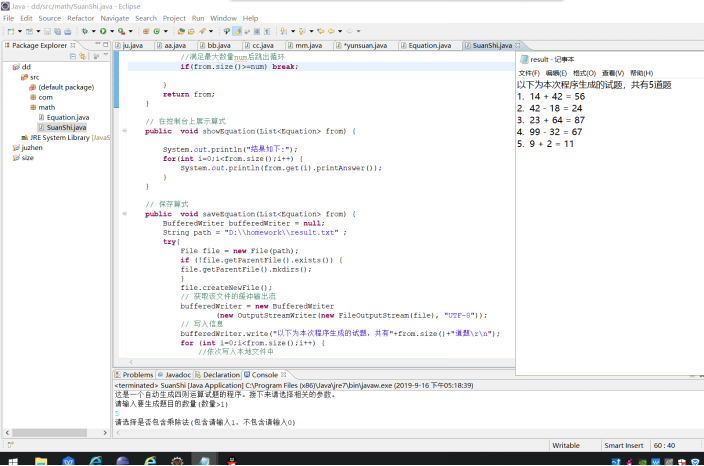Select the juzhen project
This screenshot has height=466, width=704.
tap(32, 147)
